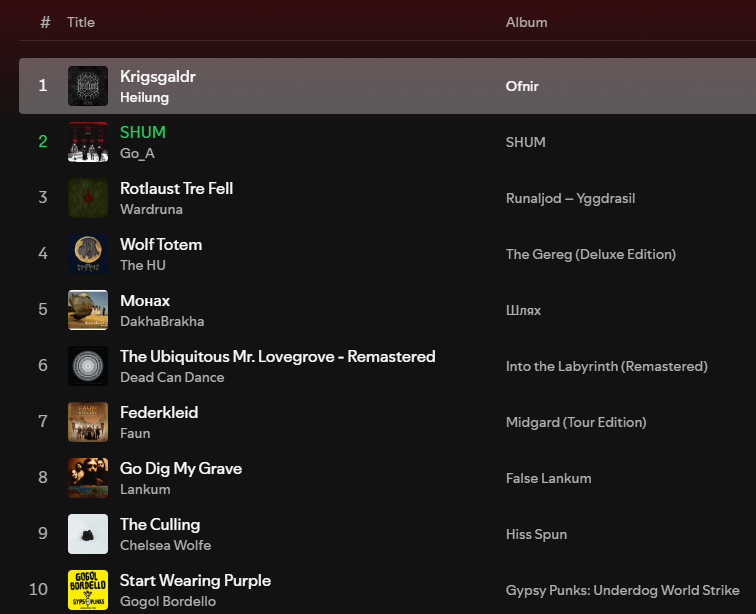Open the Ofnir album

[x=522, y=86]
